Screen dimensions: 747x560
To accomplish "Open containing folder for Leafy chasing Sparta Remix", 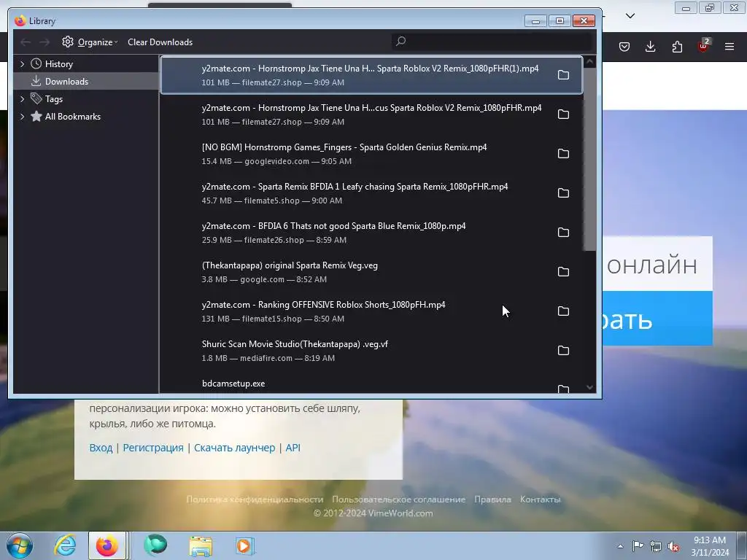I will 563,192.
